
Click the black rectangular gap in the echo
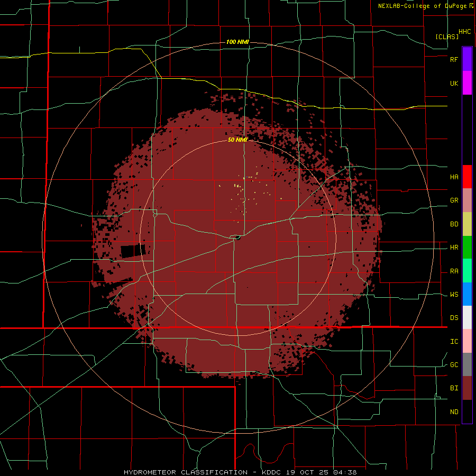(x=133, y=251)
